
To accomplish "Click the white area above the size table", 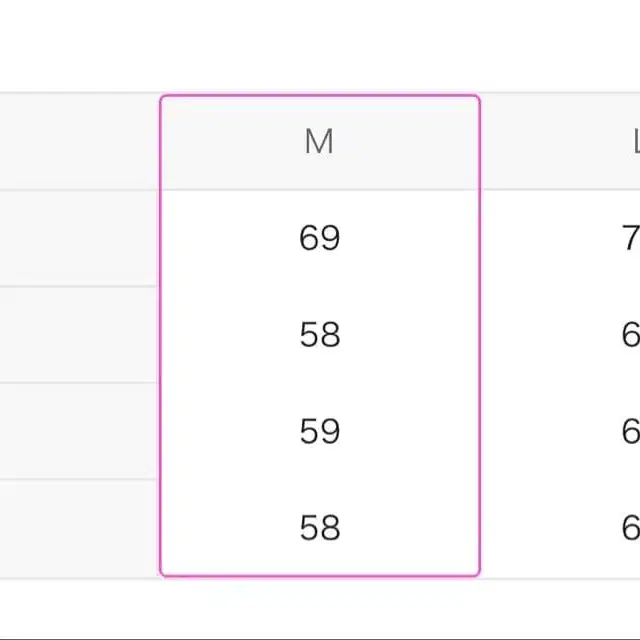I will tap(320, 45).
